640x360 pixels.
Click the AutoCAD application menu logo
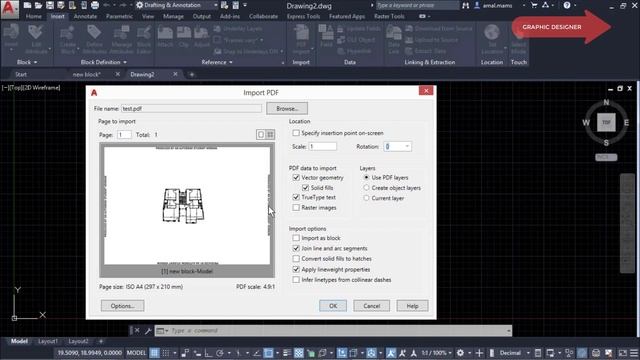(9, 9)
